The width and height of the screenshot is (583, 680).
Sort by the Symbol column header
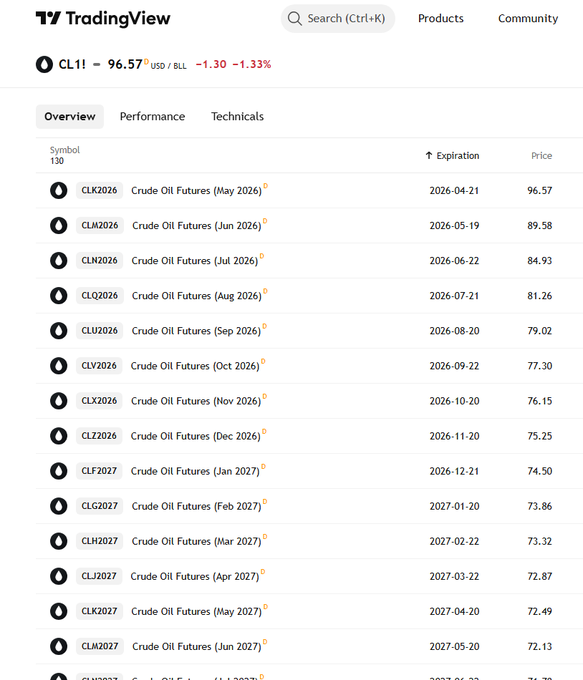click(65, 150)
